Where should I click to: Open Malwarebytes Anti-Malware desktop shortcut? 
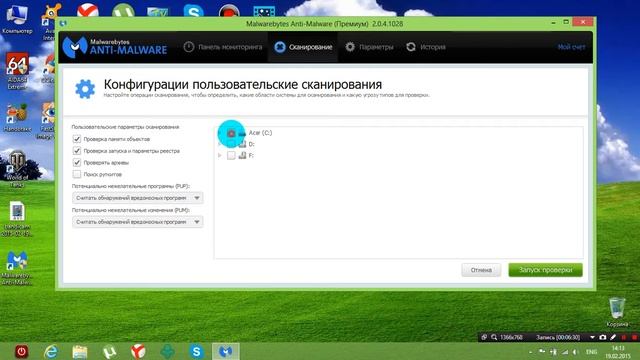click(17, 267)
